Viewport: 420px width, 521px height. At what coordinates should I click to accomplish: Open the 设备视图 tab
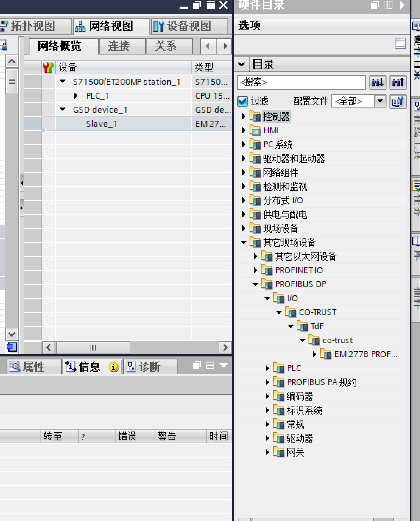189,26
